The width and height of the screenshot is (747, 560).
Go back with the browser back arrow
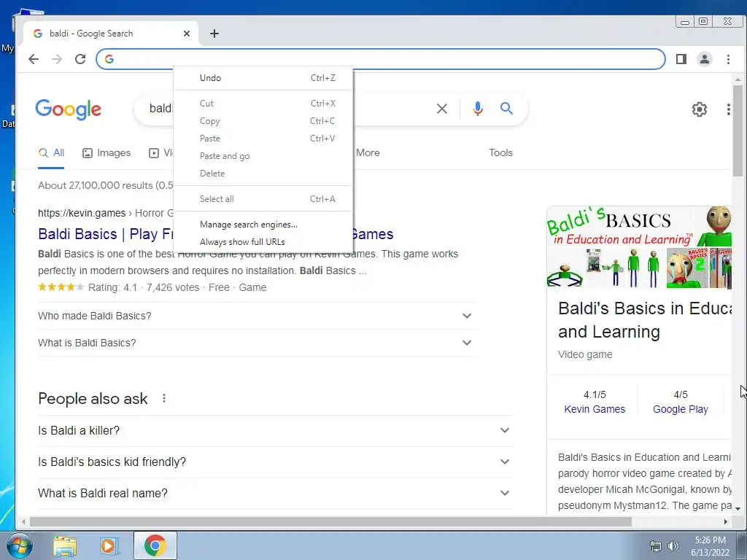[34, 59]
